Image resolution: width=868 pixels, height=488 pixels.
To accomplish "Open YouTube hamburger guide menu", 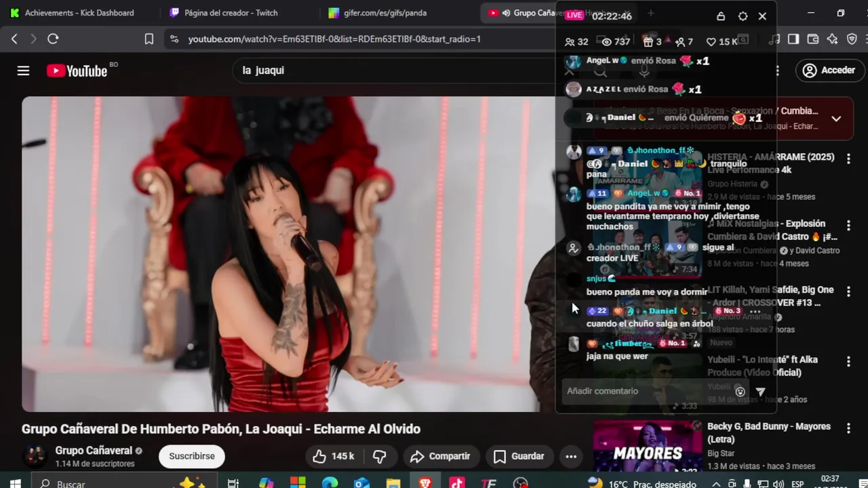I will click(x=23, y=70).
